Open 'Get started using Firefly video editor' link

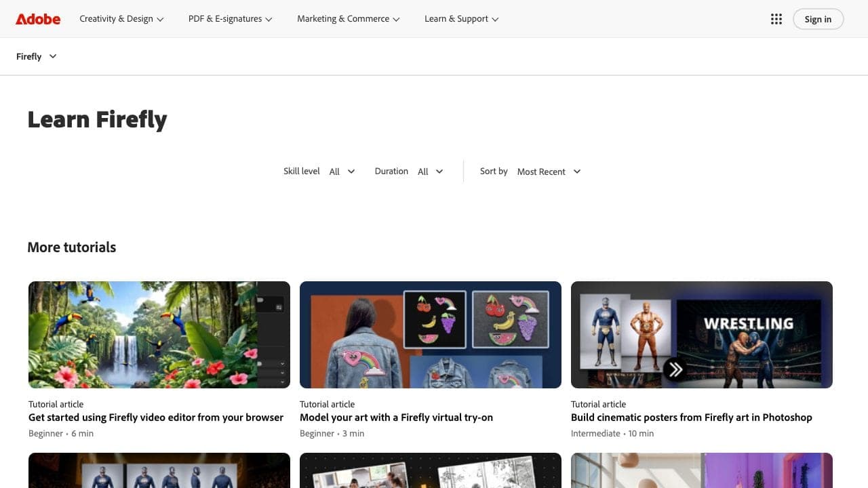coord(156,418)
